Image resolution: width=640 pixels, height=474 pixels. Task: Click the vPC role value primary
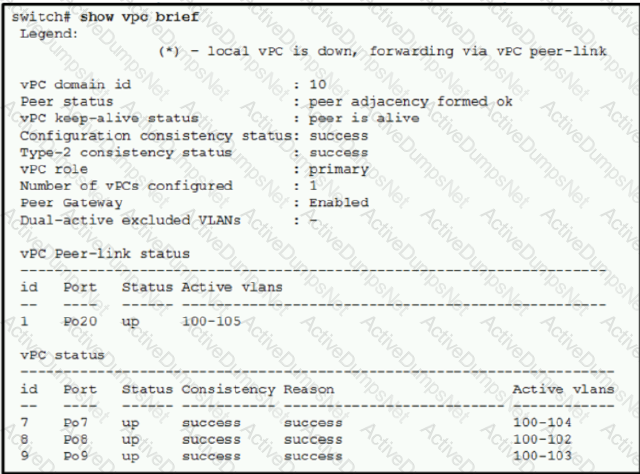click(338, 170)
